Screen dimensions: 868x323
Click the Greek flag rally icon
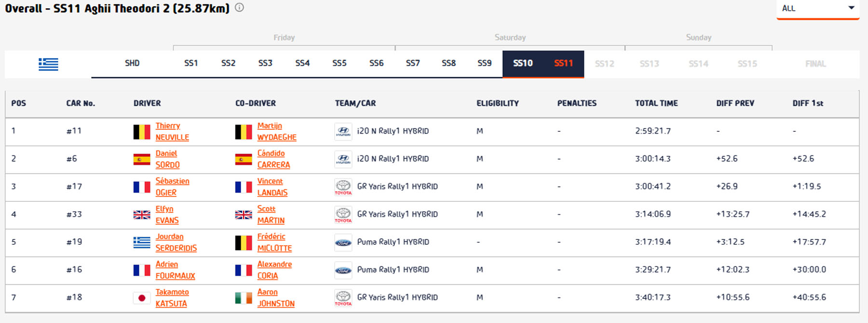coord(48,64)
